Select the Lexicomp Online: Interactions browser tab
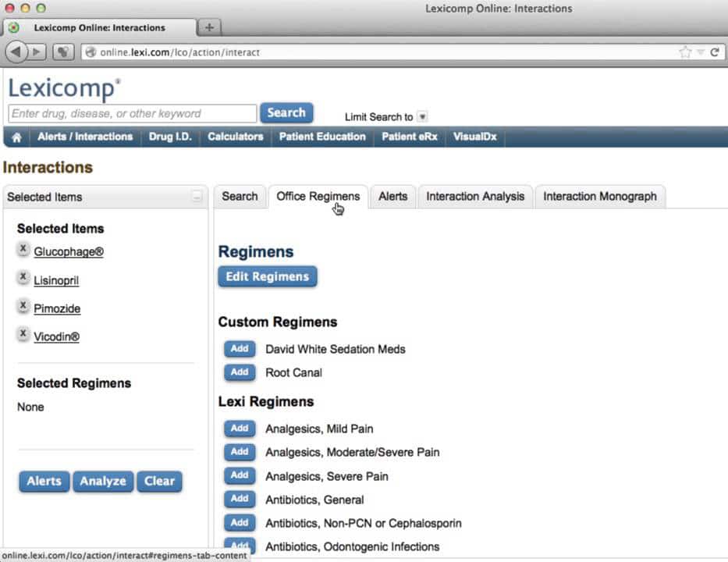Screen dimensions: 728x562 [x=99, y=27]
